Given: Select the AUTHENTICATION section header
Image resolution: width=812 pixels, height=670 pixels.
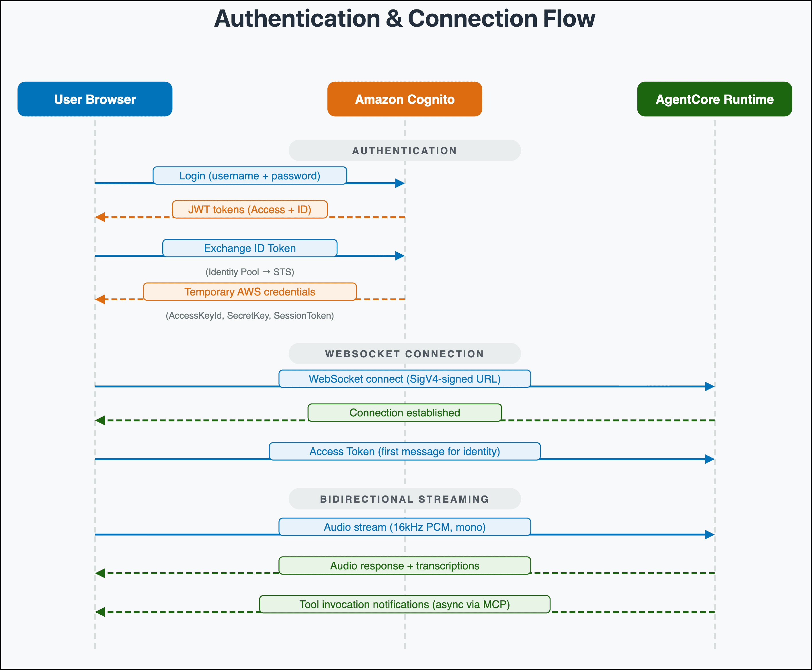Looking at the screenshot, I should (404, 150).
